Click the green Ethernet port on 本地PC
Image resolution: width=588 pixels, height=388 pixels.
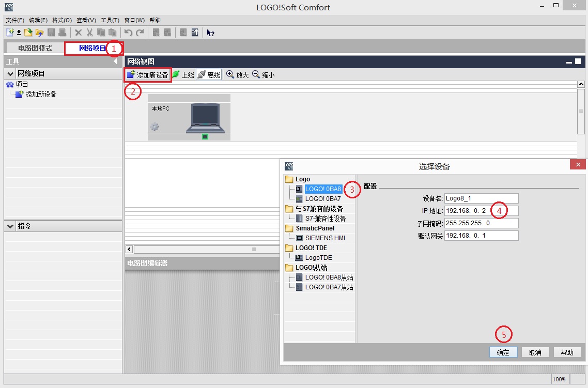[x=205, y=137]
